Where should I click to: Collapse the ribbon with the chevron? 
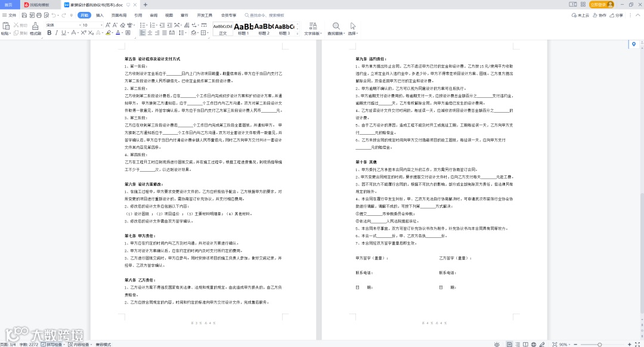(x=638, y=15)
